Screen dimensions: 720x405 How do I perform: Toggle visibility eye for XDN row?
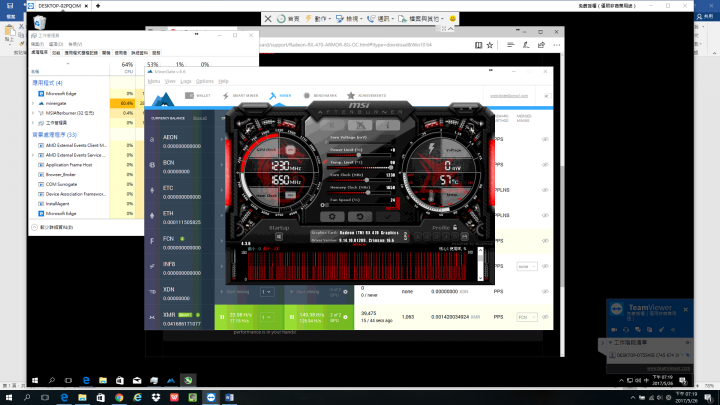(545, 292)
